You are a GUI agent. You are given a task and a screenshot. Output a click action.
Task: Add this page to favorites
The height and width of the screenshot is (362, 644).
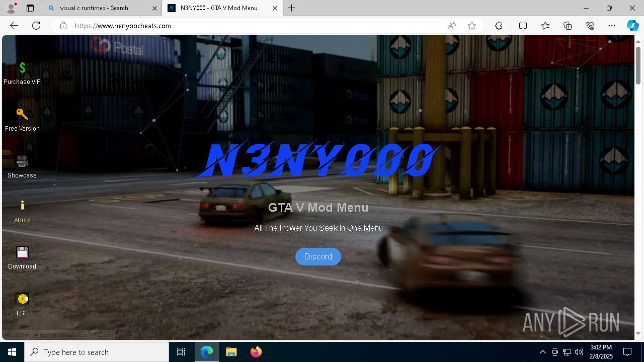(x=472, y=26)
